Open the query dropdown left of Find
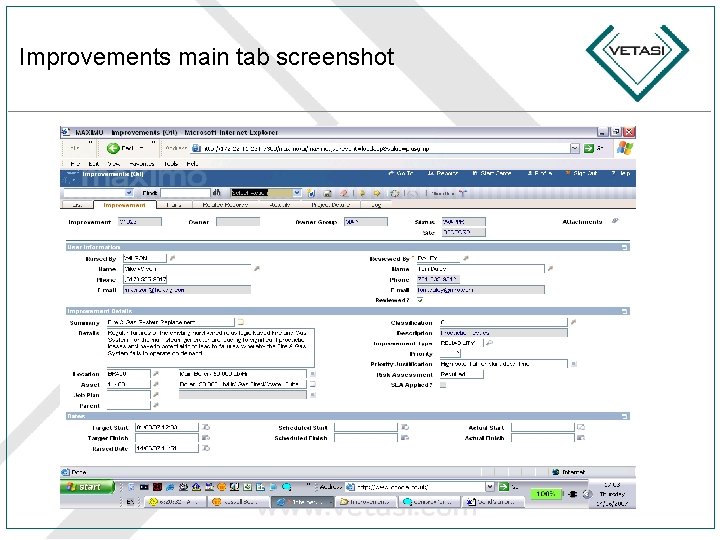Viewport: 720px width, 540px height. click(129, 193)
